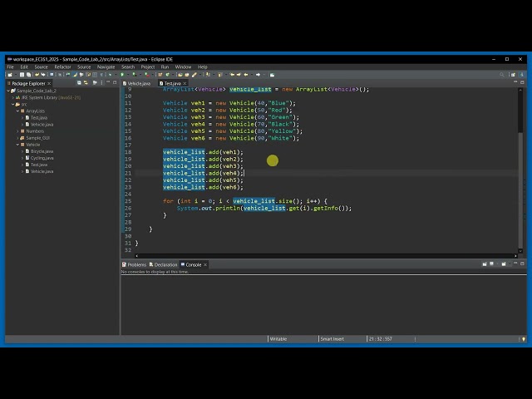Minimize the Console panel
The image size is (532, 399).
515,264
